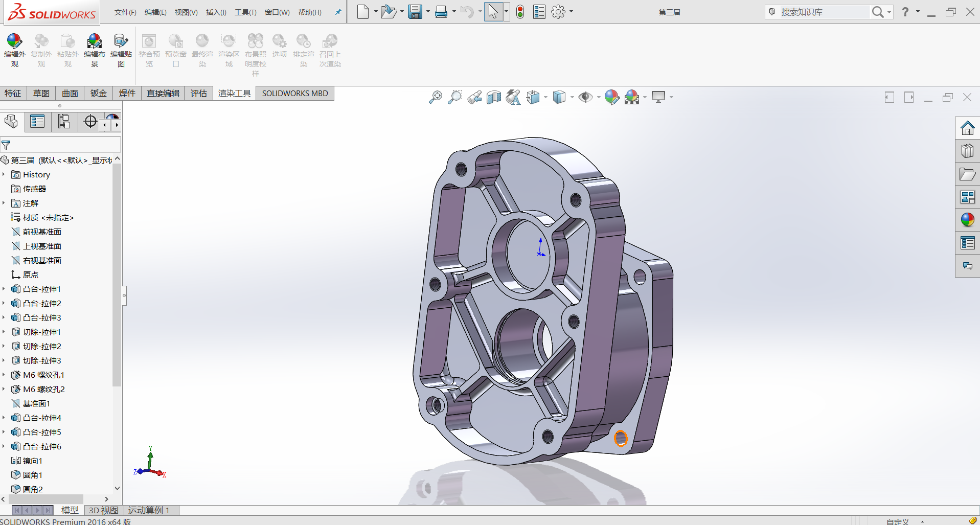
Task: Expand the History tree node
Action: point(4,174)
